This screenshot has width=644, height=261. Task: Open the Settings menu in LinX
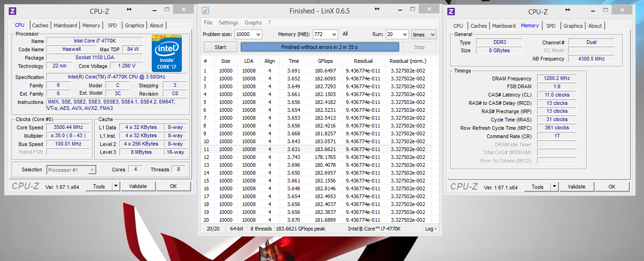coord(229,23)
